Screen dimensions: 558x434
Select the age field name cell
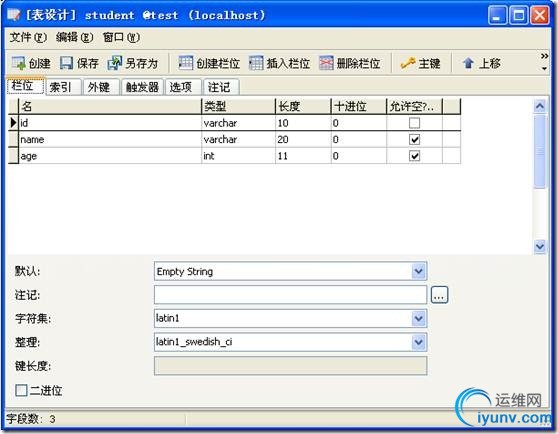[110, 156]
